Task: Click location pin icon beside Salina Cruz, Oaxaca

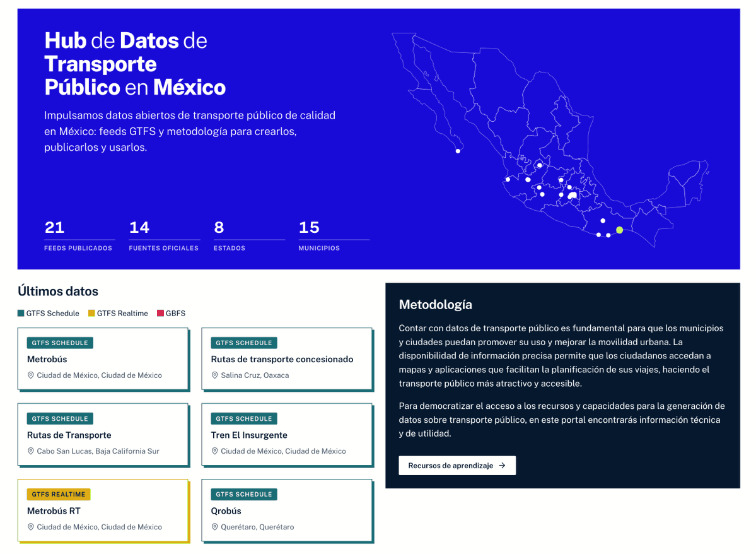Action: point(215,375)
